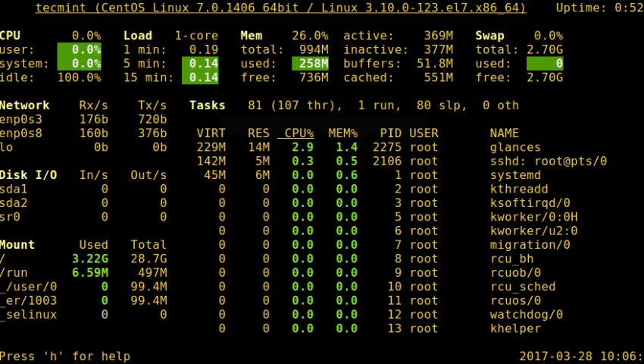Select the systemd process name

click(515, 175)
